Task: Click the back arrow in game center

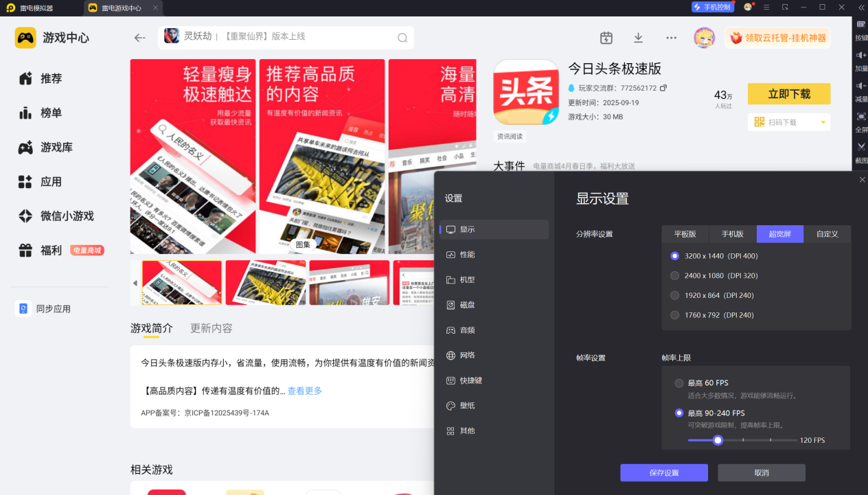Action: click(140, 38)
